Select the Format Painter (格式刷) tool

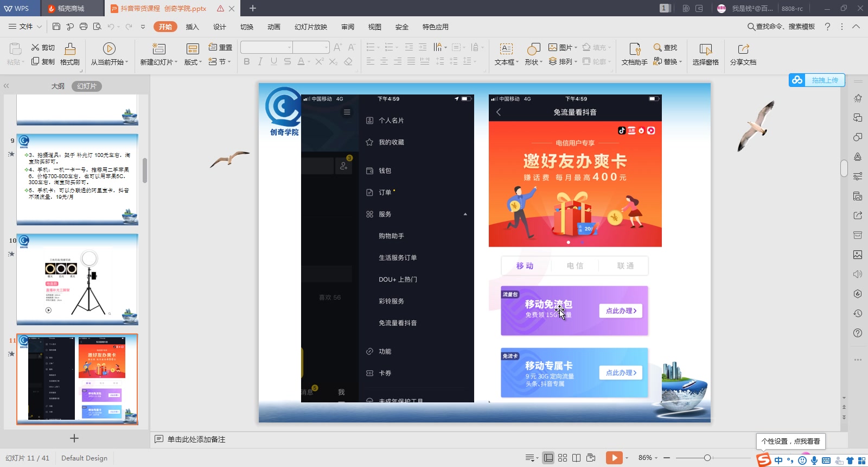click(70, 54)
